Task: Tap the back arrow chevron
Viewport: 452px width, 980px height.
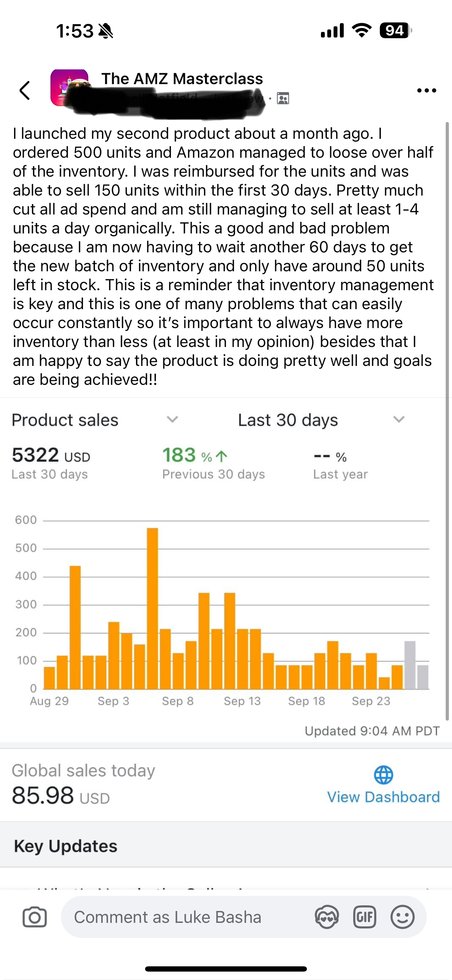Action: (25, 90)
